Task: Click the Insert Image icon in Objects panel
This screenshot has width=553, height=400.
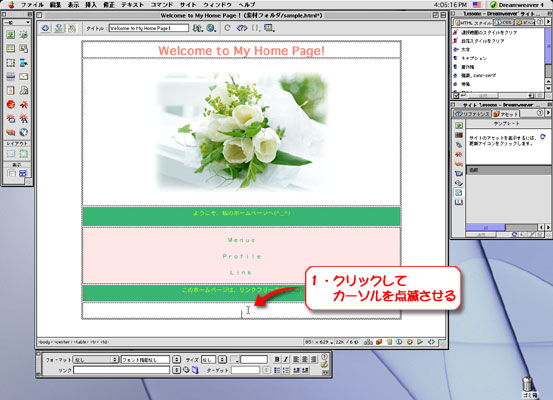Action: [x=11, y=34]
